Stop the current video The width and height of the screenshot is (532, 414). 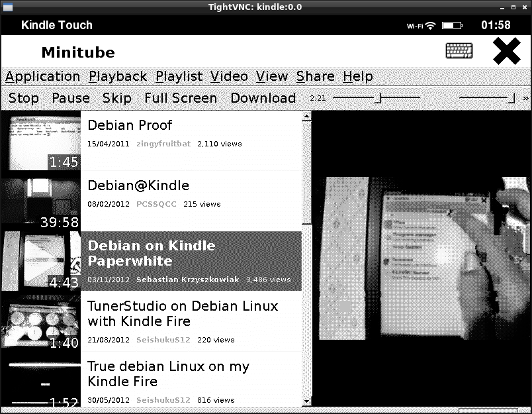(23, 98)
